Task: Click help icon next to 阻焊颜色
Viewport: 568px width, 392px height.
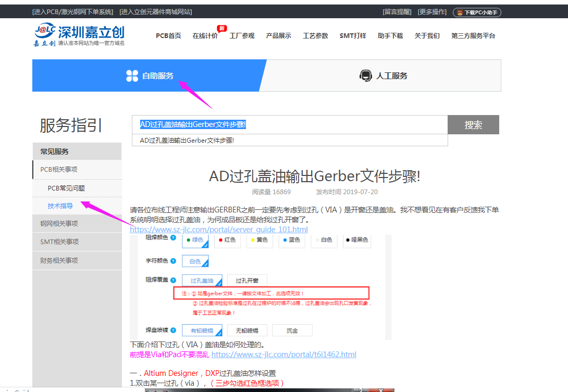Action: coord(173,237)
